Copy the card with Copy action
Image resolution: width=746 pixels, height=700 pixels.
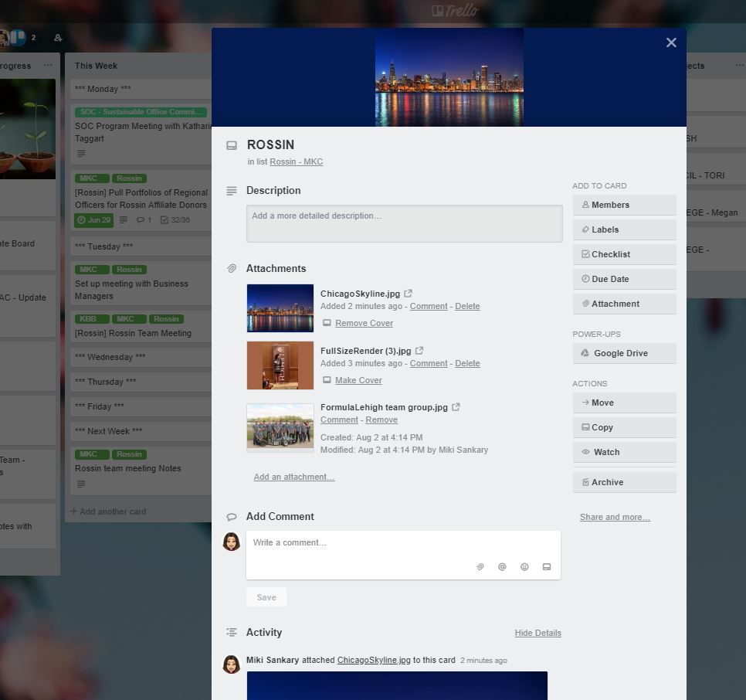[624, 428]
